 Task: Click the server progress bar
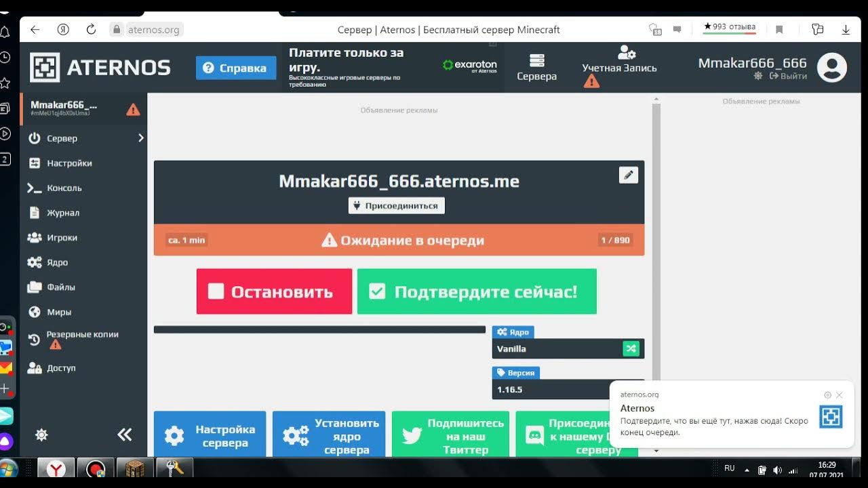click(x=319, y=329)
